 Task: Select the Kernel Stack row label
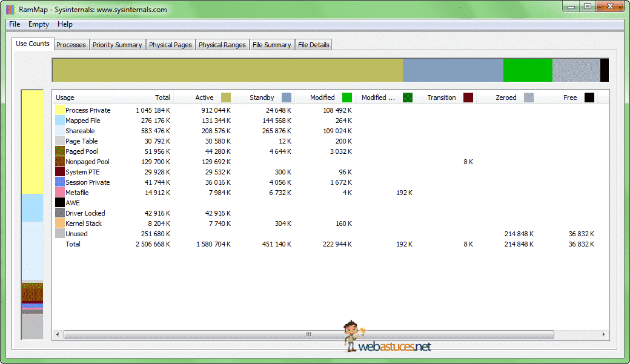point(84,223)
